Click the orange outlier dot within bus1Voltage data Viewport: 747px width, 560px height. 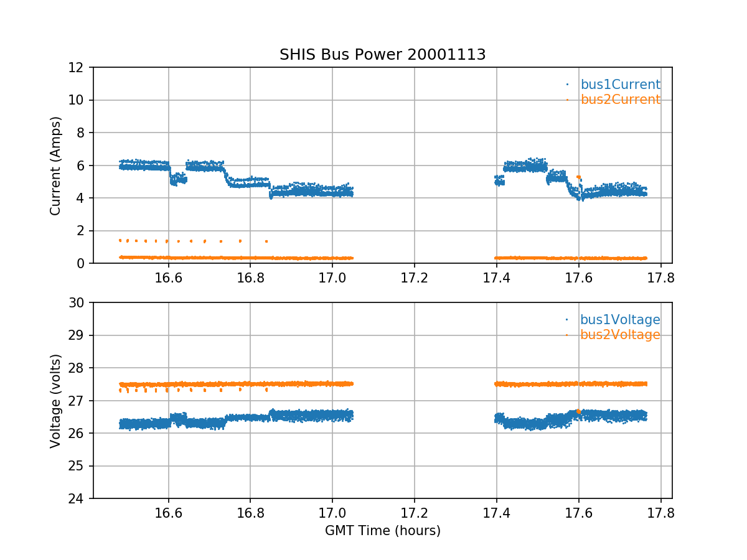coord(578,411)
